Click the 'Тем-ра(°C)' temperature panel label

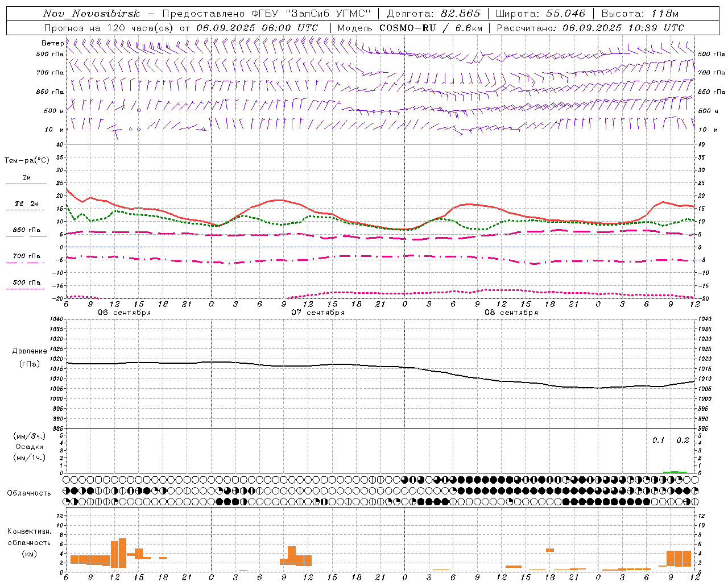(27, 161)
